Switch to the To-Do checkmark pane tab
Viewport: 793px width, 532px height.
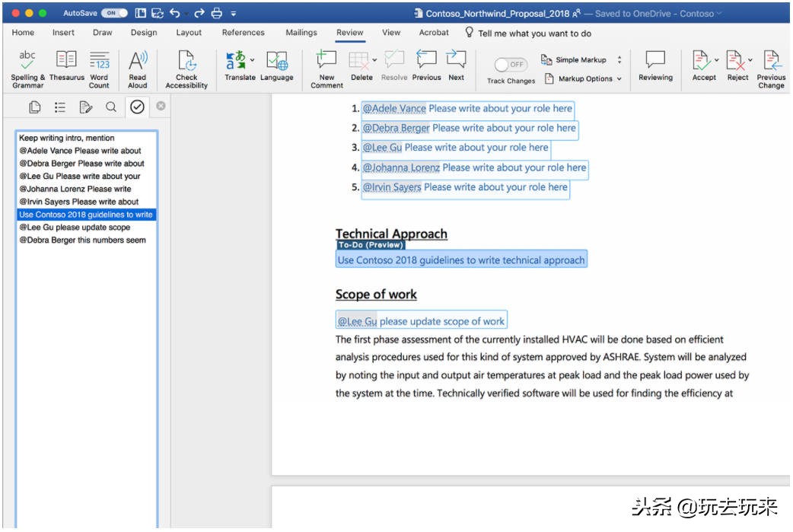(x=137, y=107)
